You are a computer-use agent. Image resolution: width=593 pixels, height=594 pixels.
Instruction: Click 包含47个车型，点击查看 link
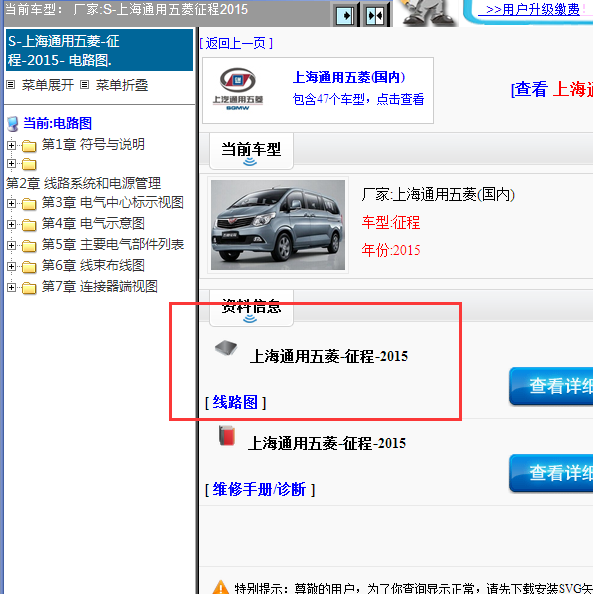[x=358, y=99]
